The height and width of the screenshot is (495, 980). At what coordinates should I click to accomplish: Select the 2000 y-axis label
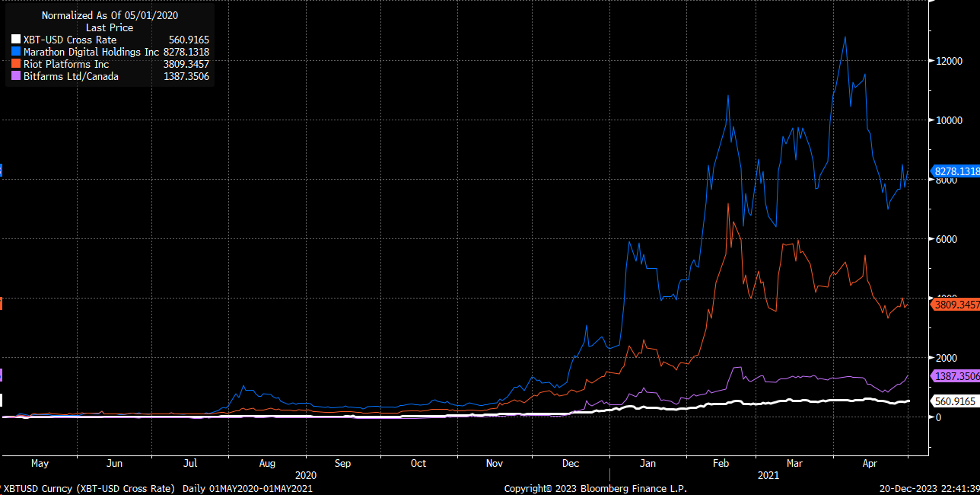(x=947, y=358)
